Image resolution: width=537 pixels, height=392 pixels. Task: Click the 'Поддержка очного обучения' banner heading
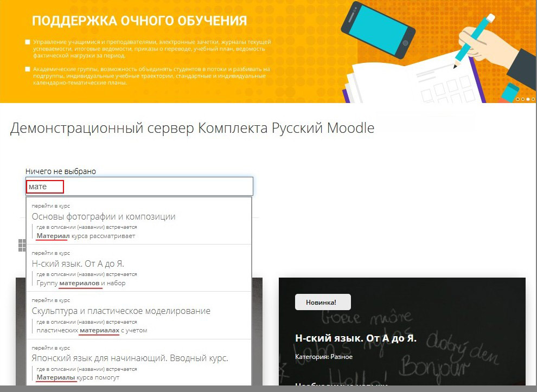point(139,21)
